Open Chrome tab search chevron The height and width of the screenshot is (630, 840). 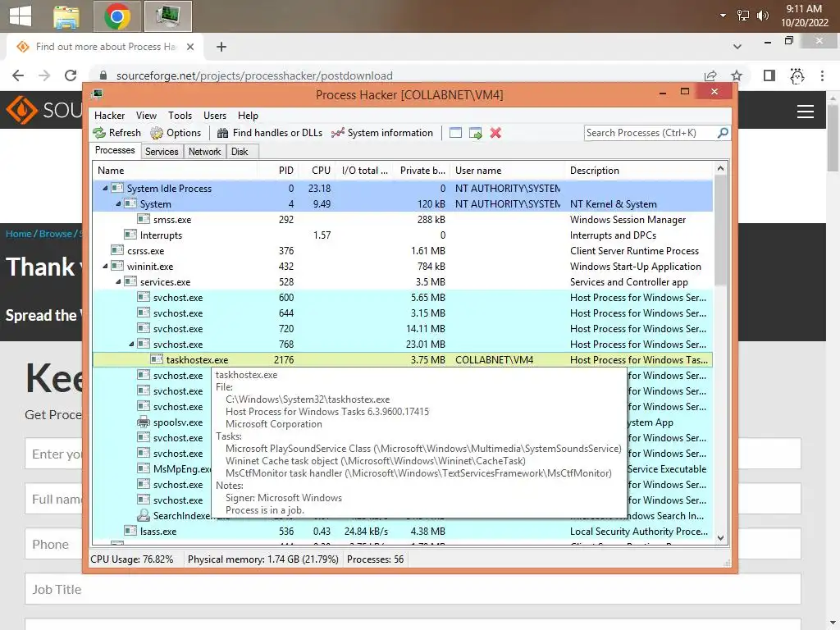coord(737,47)
